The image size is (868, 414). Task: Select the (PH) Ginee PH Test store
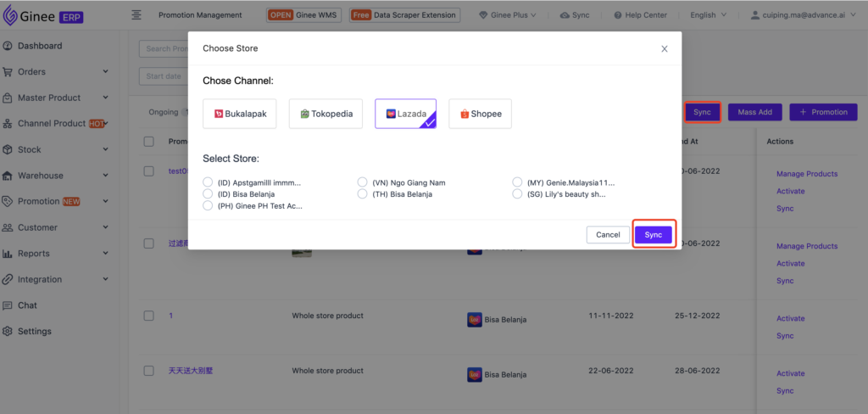point(208,205)
